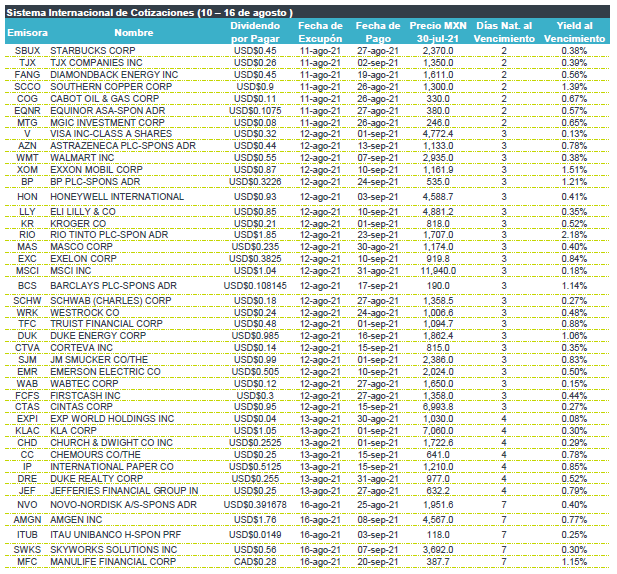Click the USD$0.108145 dividend
This screenshot has height=574, width=617.
pyautogui.click(x=255, y=286)
